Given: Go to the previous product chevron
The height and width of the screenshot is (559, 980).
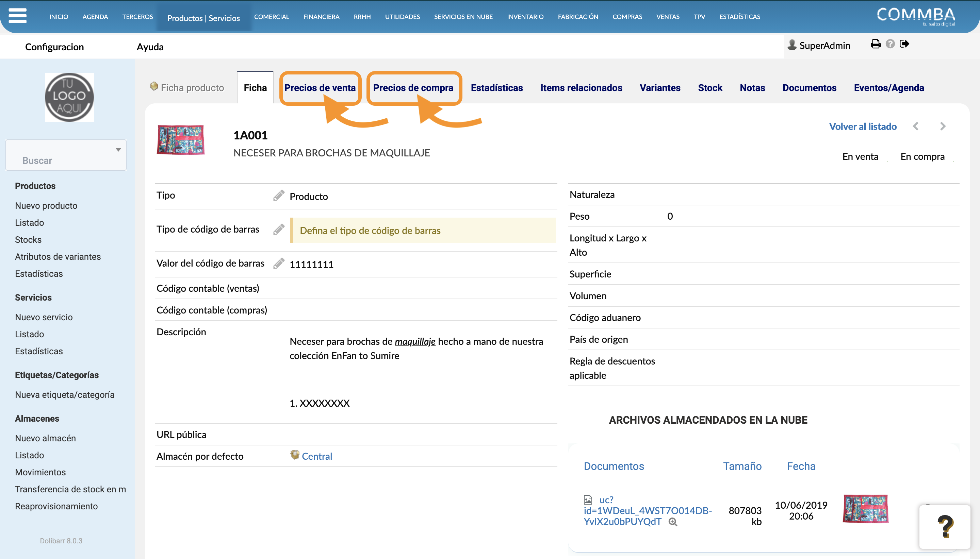Looking at the screenshot, I should pyautogui.click(x=916, y=126).
